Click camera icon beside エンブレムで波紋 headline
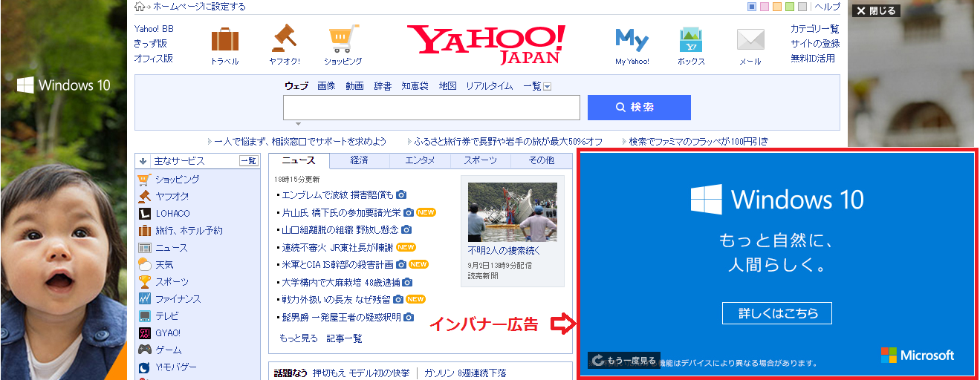This screenshot has height=380, width=980. [x=401, y=194]
